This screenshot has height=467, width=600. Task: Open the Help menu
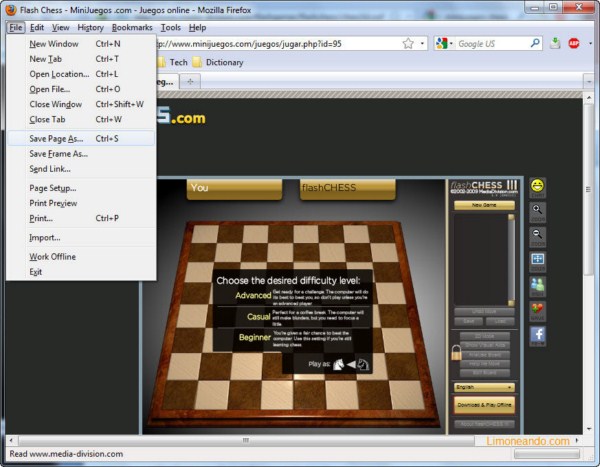[x=197, y=28]
